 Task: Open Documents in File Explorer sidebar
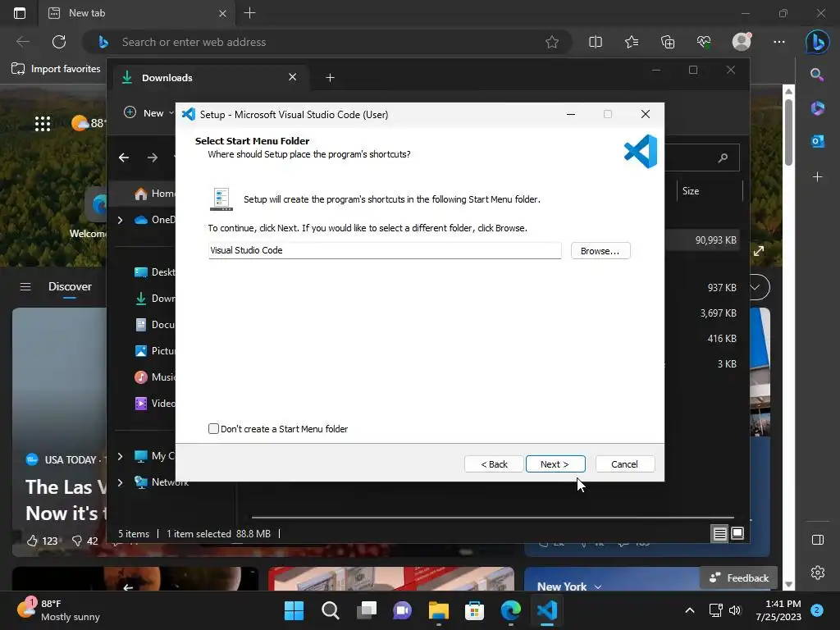[x=155, y=325]
